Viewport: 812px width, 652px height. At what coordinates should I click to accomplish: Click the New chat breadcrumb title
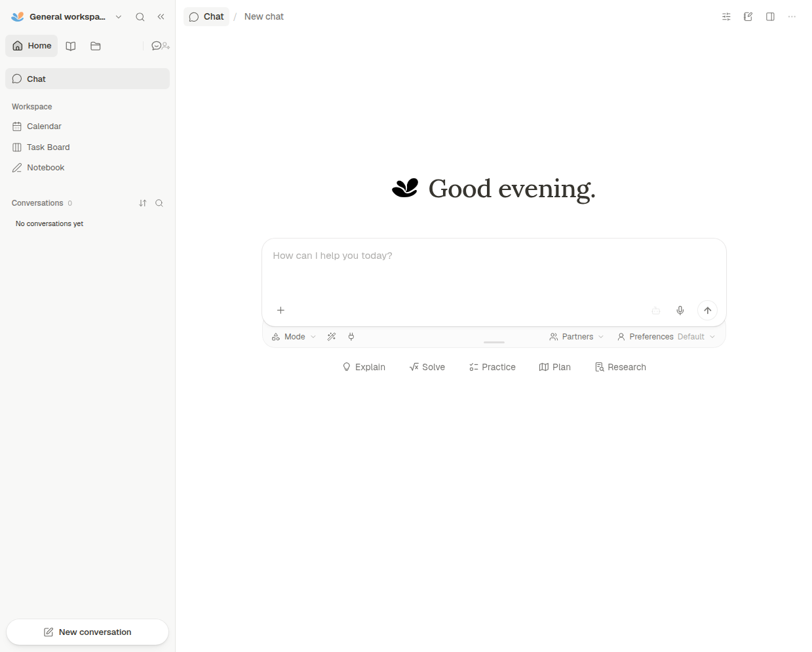[264, 17]
